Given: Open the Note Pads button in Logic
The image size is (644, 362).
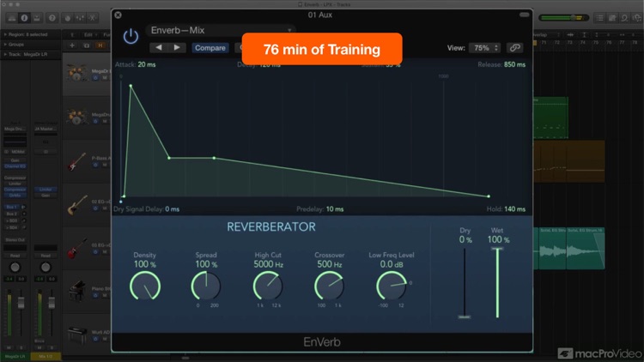Looking at the screenshot, I should [612, 18].
